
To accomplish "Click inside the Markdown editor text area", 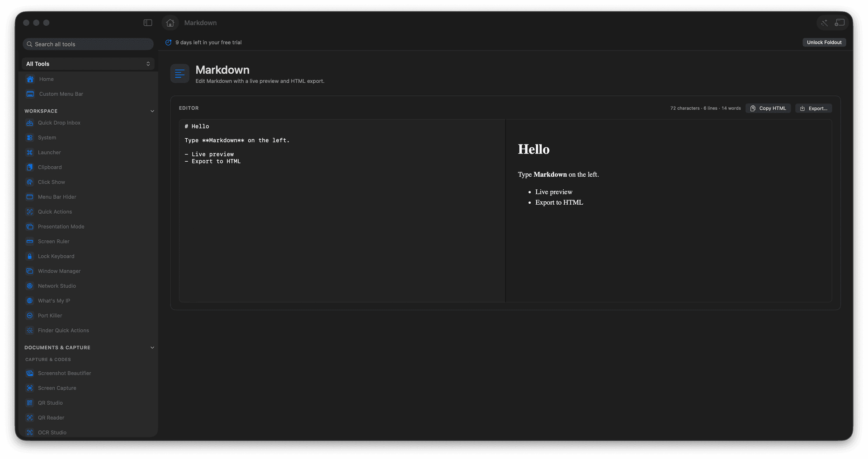I will [342, 211].
